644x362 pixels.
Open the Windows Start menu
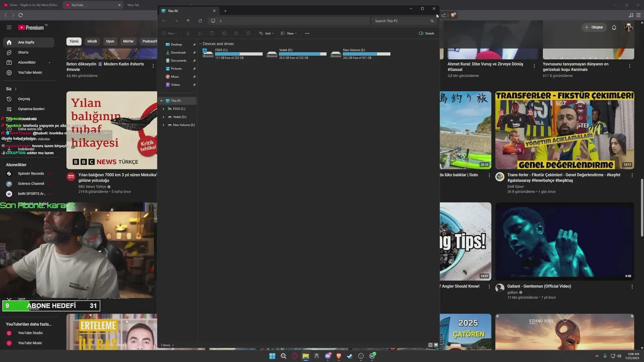pos(272,356)
